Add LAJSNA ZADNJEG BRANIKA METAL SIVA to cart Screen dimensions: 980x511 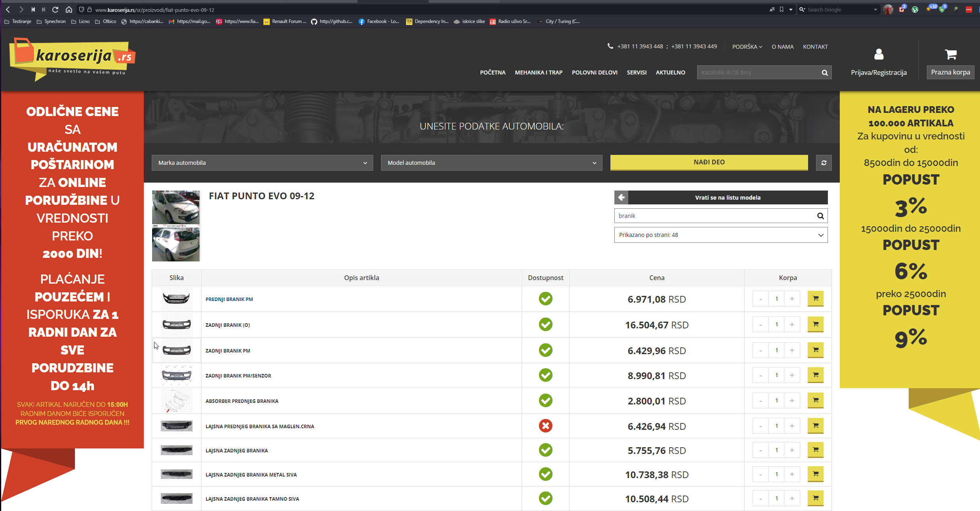tap(816, 474)
